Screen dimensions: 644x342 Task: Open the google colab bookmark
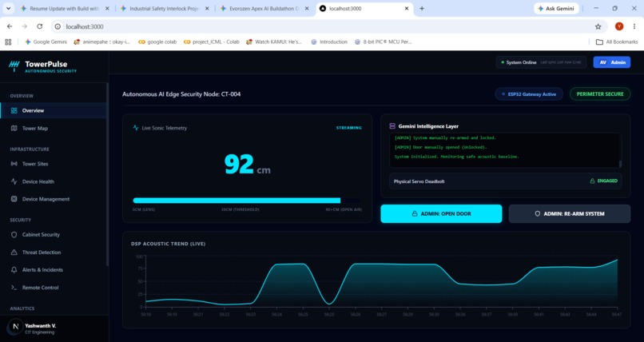pos(157,42)
